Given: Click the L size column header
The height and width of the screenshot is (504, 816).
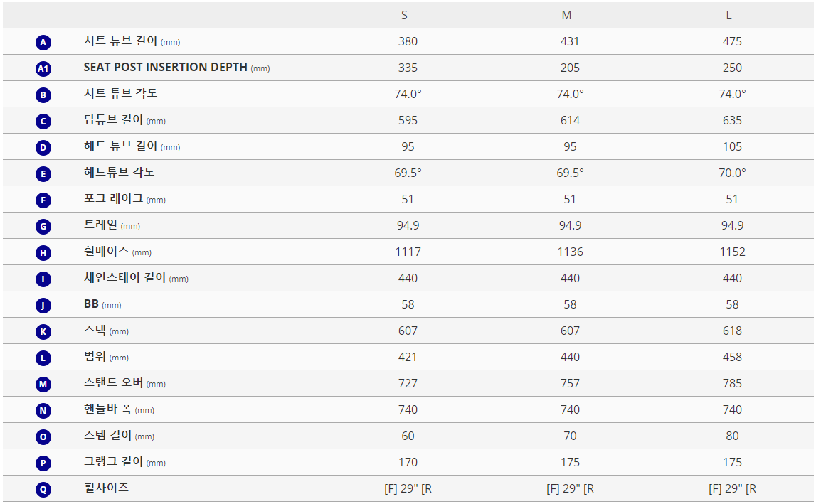Looking at the screenshot, I should (728, 15).
